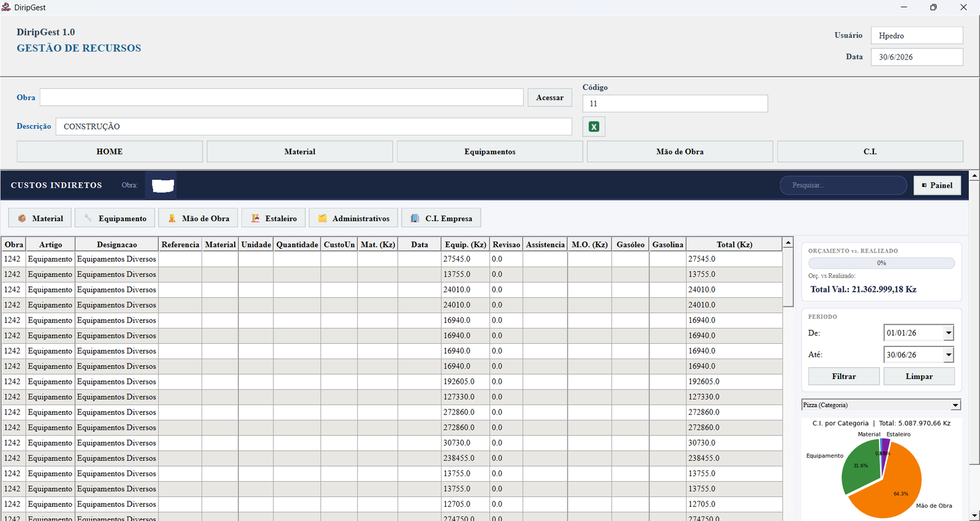Select the Estaleiro category icon button

click(x=273, y=218)
